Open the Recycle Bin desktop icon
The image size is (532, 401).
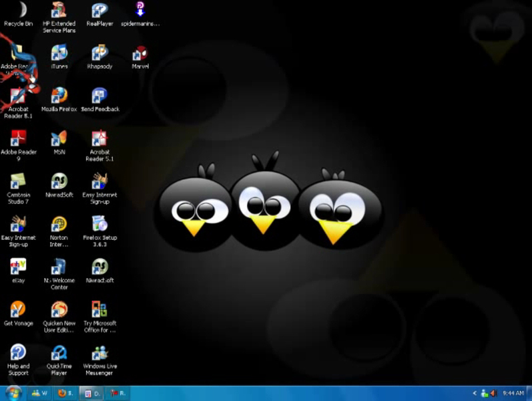[x=19, y=11]
